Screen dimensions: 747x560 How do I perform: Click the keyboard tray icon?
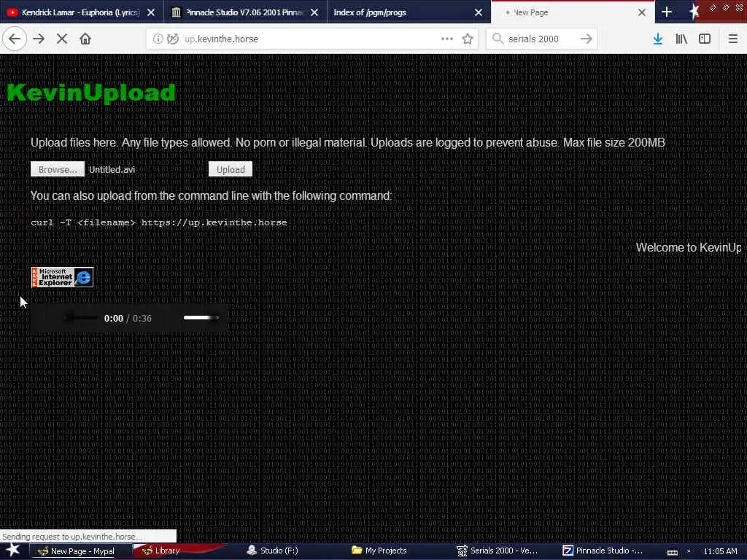tap(672, 551)
